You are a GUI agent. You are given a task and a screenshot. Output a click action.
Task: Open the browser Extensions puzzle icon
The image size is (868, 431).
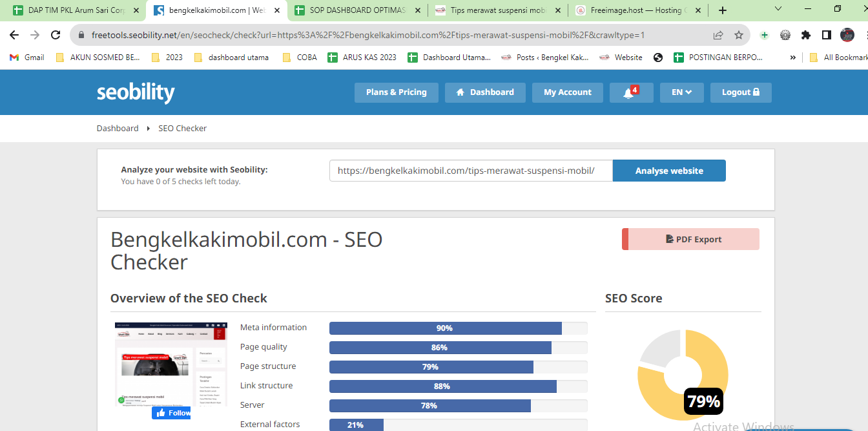(806, 35)
